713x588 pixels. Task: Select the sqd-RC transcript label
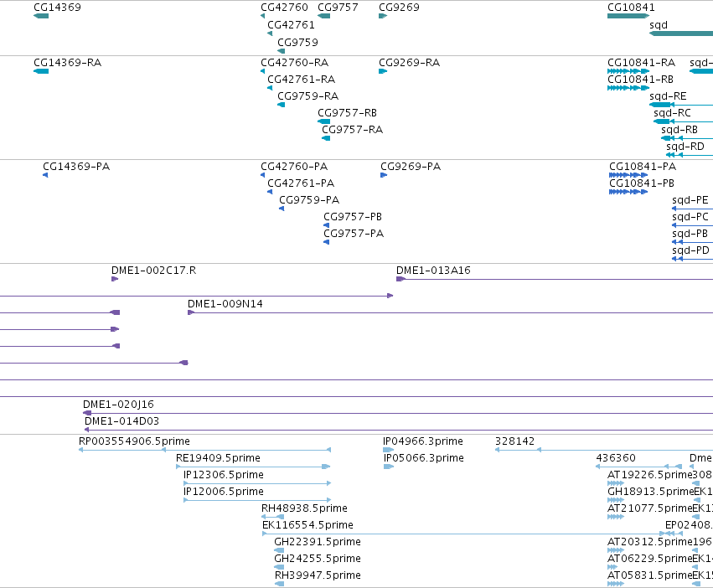coord(672,113)
